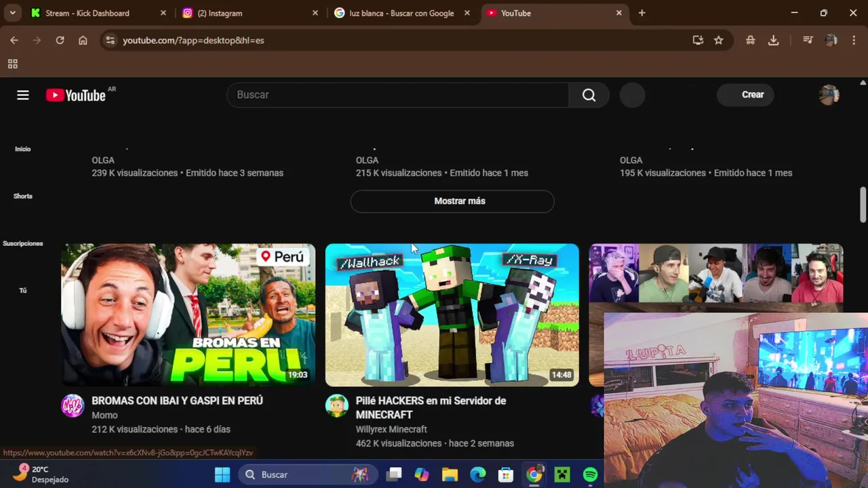The height and width of the screenshot is (488, 868).
Task: Open Shorts in the sidebar
Action: (x=23, y=197)
